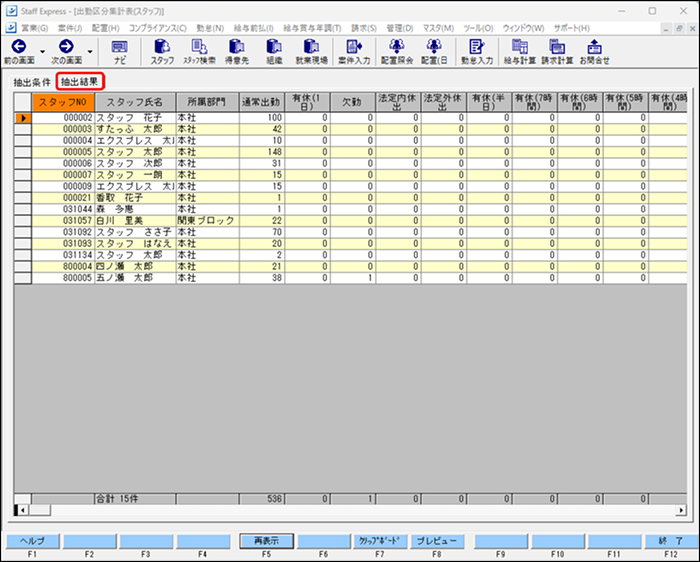Open the お問合せ inquiry icon
The height and width of the screenshot is (562, 700).
coord(594,46)
